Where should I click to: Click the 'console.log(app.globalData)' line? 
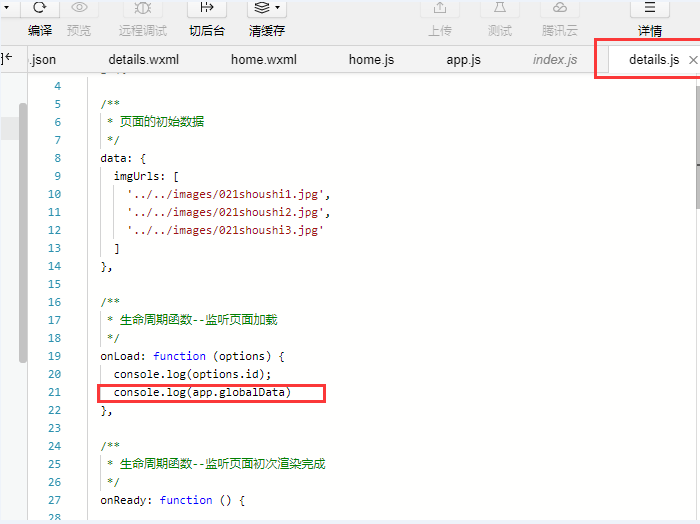tap(202, 392)
